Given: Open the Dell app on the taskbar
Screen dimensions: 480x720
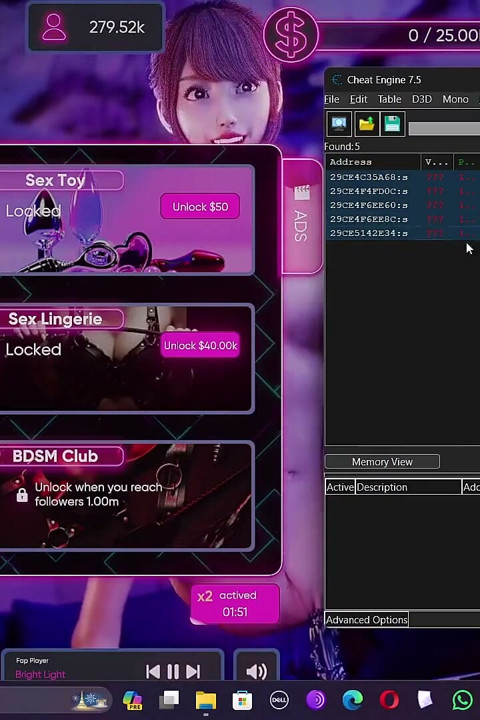Looking at the screenshot, I should click(x=279, y=700).
